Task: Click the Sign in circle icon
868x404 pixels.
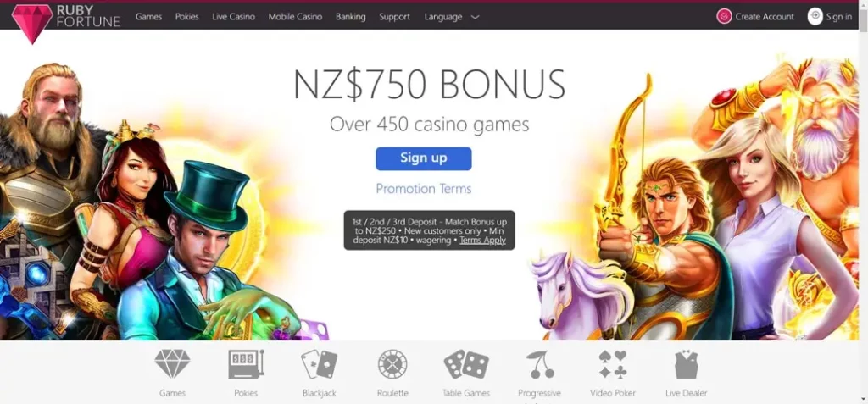Action: [815, 16]
